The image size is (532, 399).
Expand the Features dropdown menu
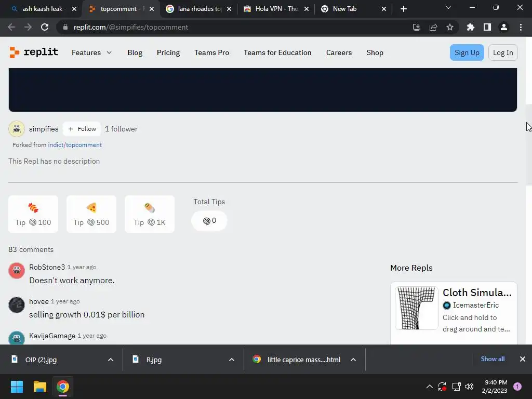(x=91, y=52)
